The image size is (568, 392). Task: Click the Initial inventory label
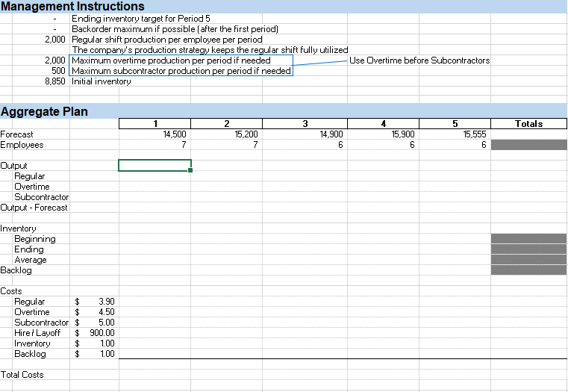[x=101, y=81]
